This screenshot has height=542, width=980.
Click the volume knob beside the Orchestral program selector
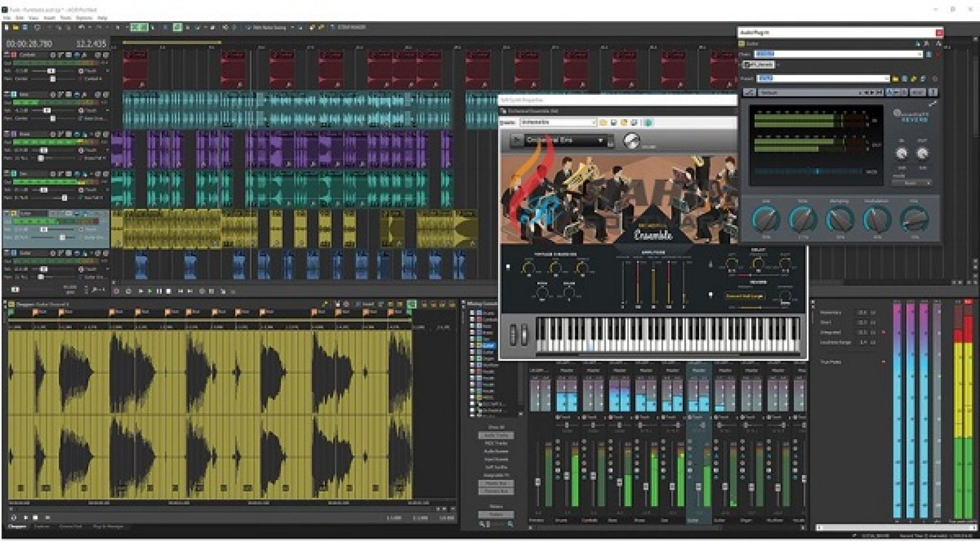pos(632,140)
